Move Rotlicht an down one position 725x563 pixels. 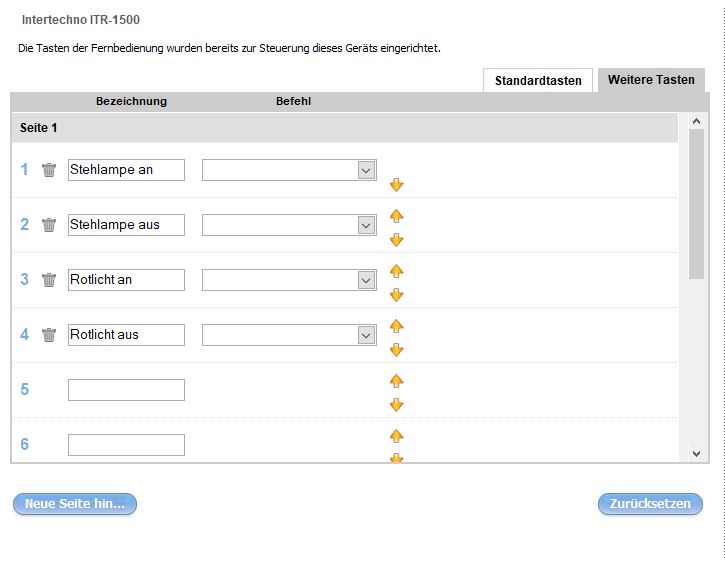(396, 295)
